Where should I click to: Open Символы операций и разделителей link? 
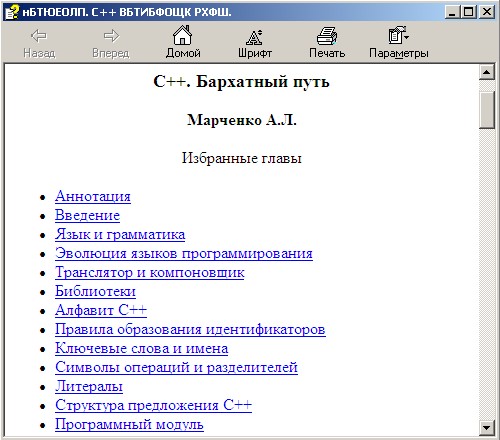pos(176,367)
